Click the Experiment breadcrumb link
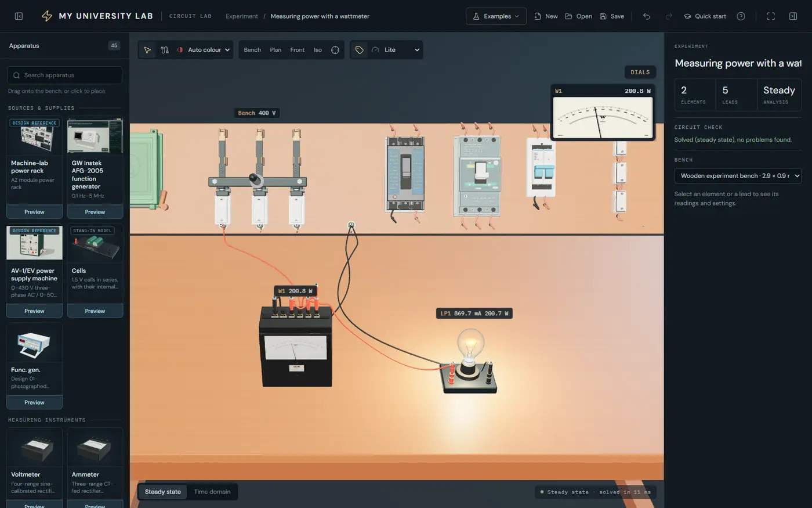 (x=242, y=16)
